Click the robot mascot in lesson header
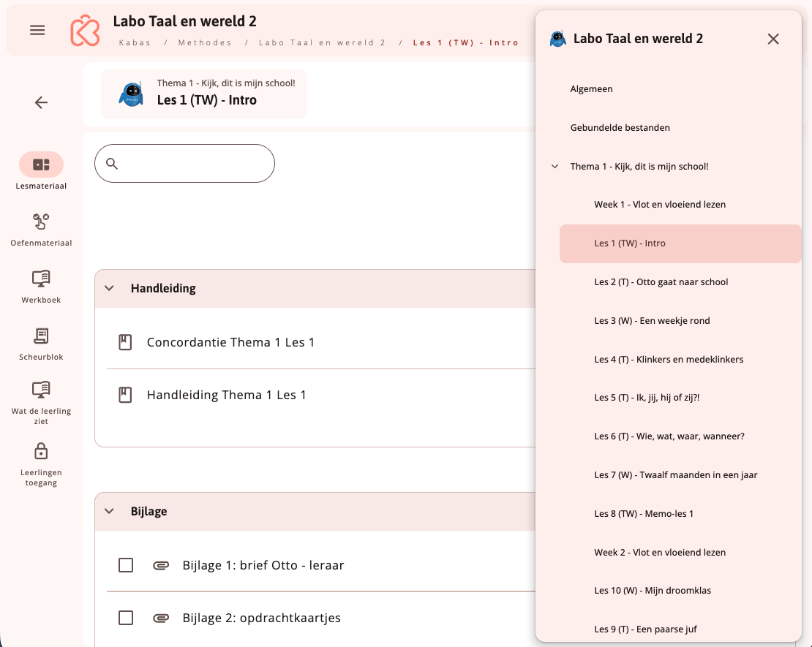Screen dimensions: 812x647 (132, 94)
